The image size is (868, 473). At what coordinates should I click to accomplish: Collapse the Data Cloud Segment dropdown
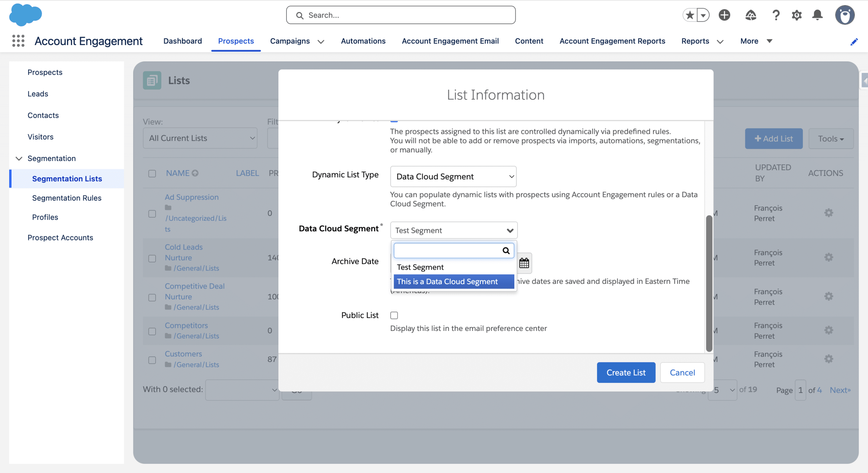pyautogui.click(x=454, y=230)
